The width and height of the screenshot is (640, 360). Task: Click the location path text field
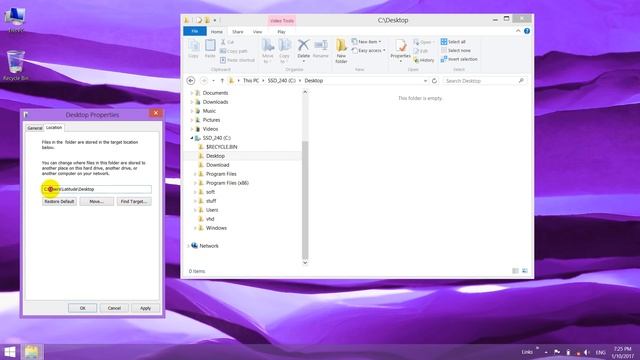[x=97, y=189]
